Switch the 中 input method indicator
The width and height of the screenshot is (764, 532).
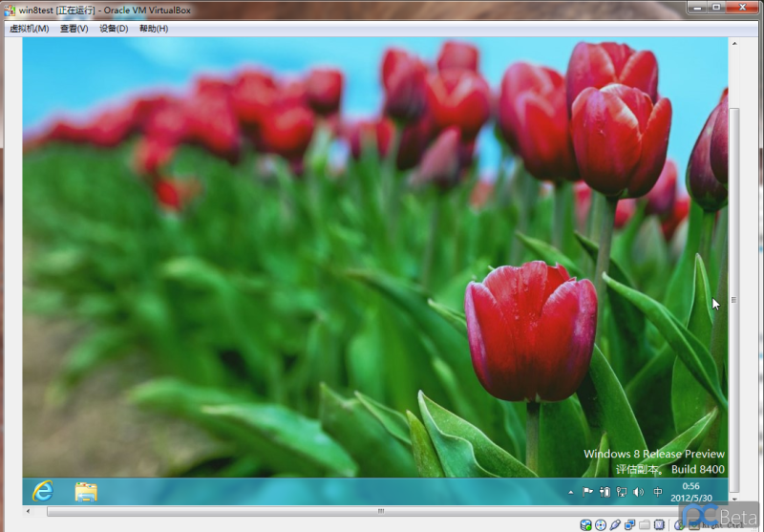pyautogui.click(x=657, y=492)
